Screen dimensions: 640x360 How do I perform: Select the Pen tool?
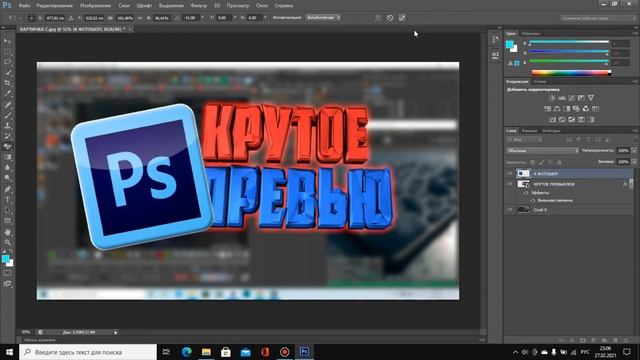(7, 189)
